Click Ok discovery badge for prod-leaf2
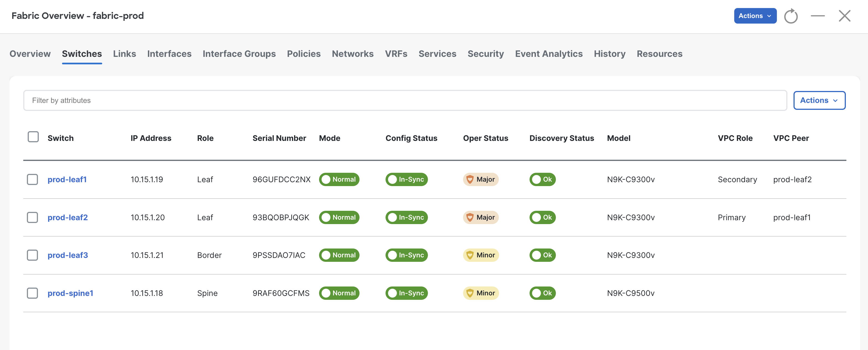Image resolution: width=868 pixels, height=350 pixels. [x=542, y=217]
